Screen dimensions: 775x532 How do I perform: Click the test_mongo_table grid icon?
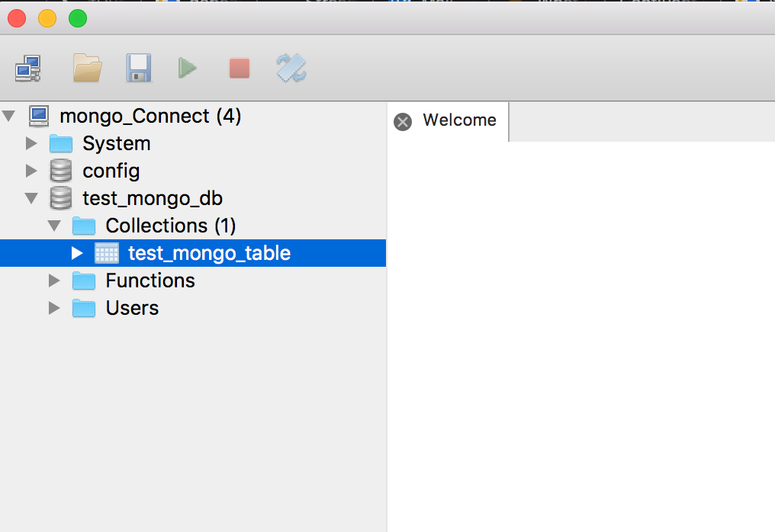107,253
